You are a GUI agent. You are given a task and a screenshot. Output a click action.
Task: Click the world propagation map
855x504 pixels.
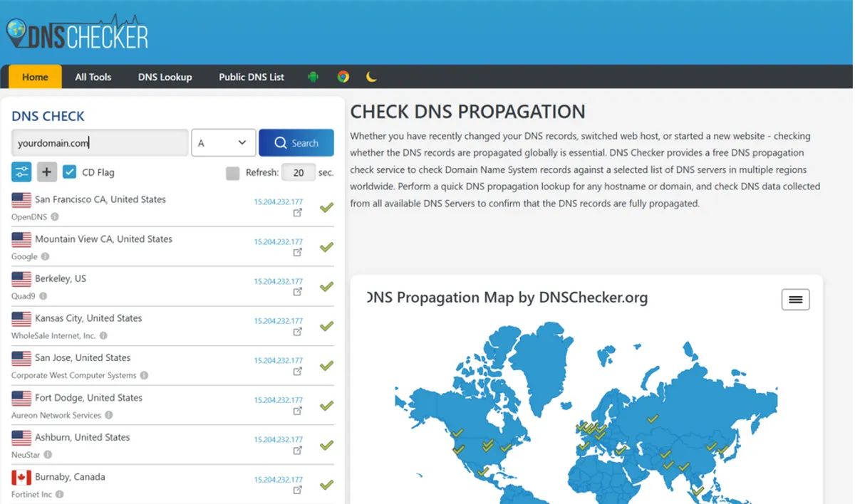pyautogui.click(x=586, y=413)
